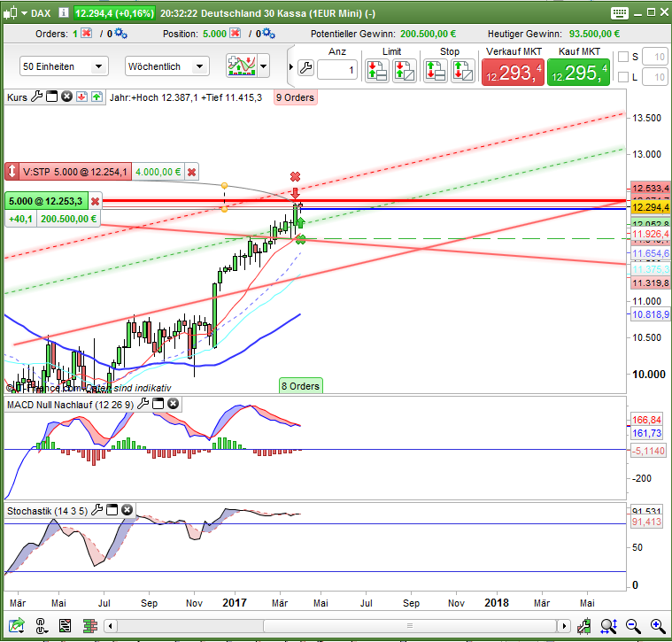
Task: Enable the L checkbox
Action: tap(623, 77)
